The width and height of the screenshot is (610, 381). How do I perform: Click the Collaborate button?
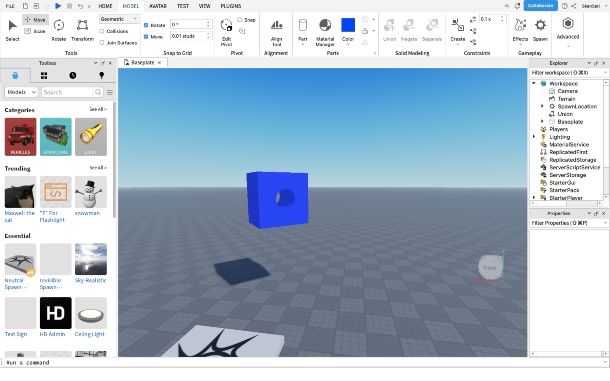coord(540,5)
